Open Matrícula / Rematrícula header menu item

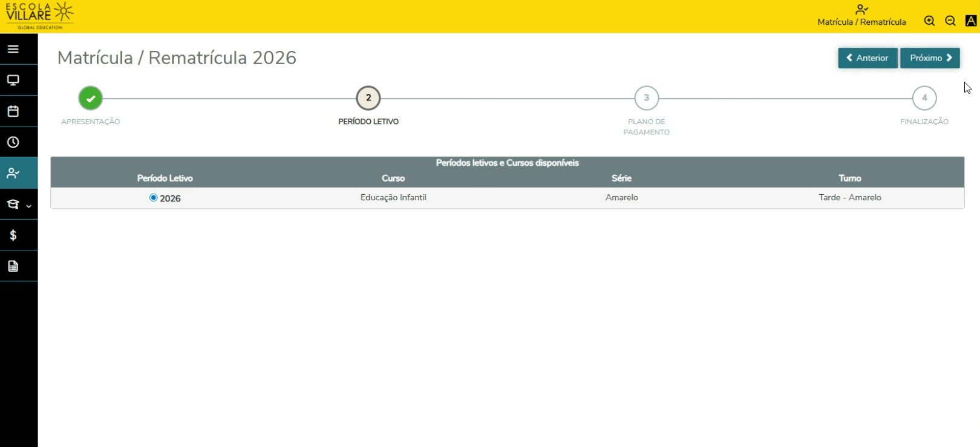(861, 16)
